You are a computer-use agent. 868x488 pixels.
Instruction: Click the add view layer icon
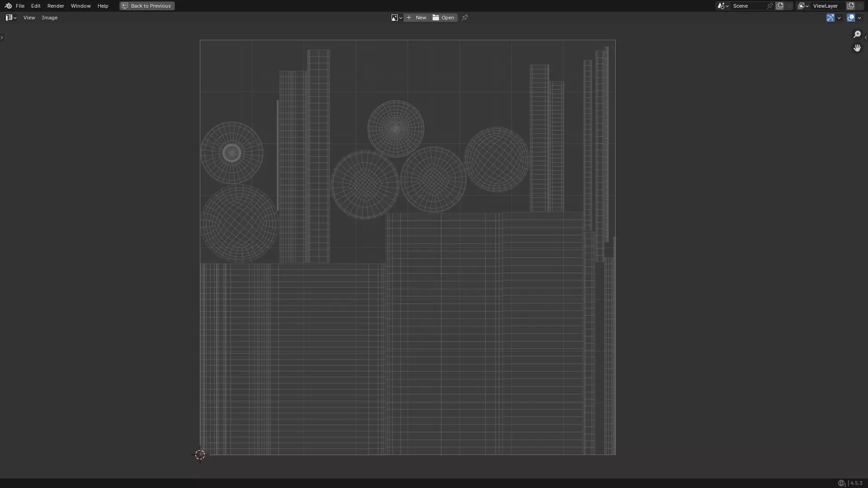click(851, 6)
